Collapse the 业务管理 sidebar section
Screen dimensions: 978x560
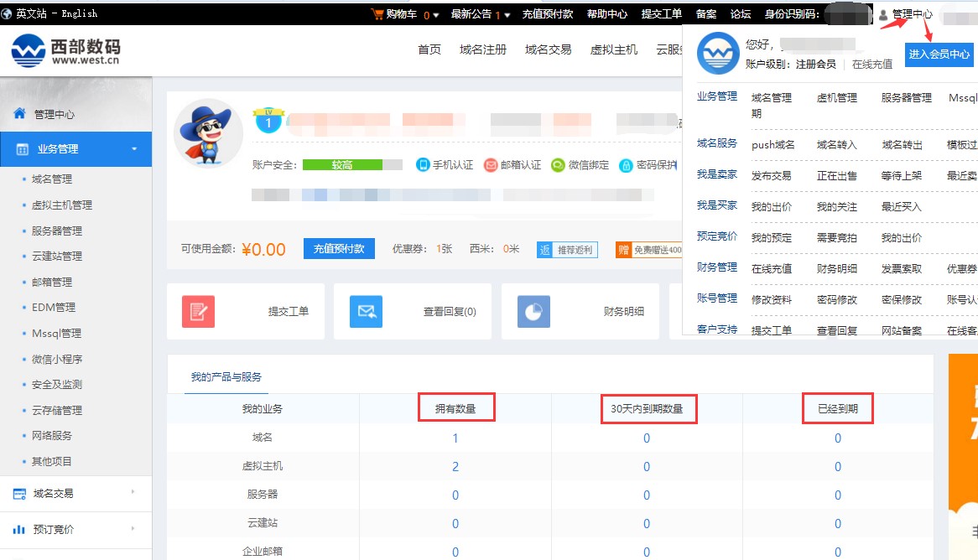point(134,149)
